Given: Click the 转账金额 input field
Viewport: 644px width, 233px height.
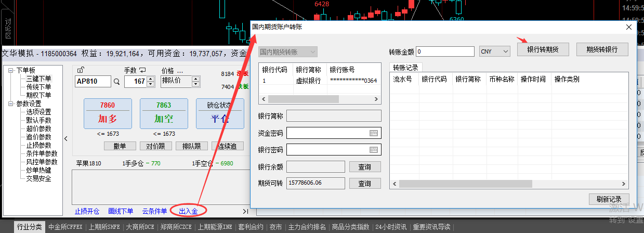Looking at the screenshot, I should [445, 51].
